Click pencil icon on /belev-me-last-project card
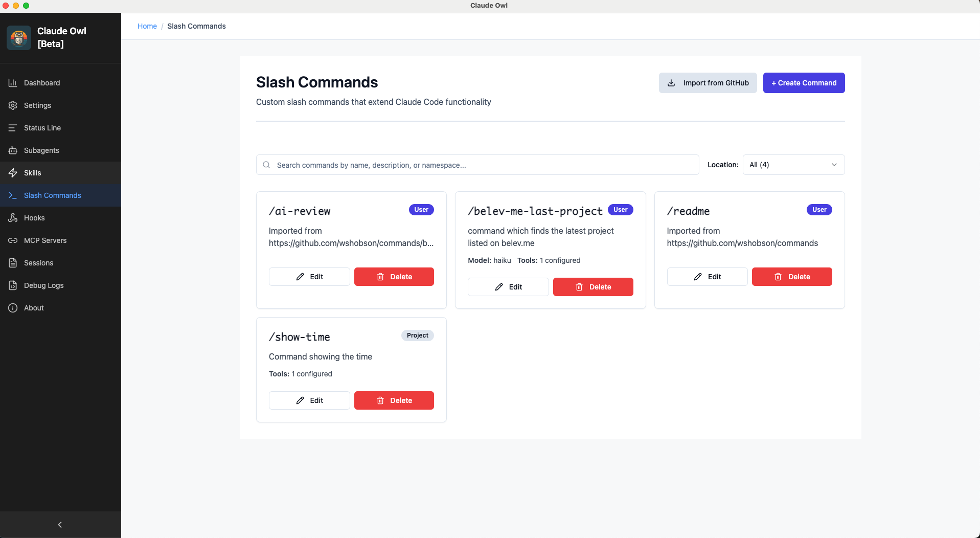The height and width of the screenshot is (538, 980). point(499,287)
